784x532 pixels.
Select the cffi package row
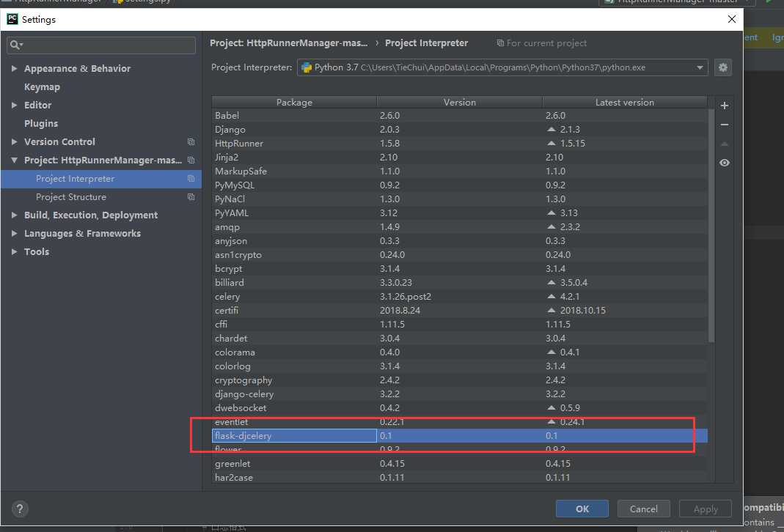point(460,324)
